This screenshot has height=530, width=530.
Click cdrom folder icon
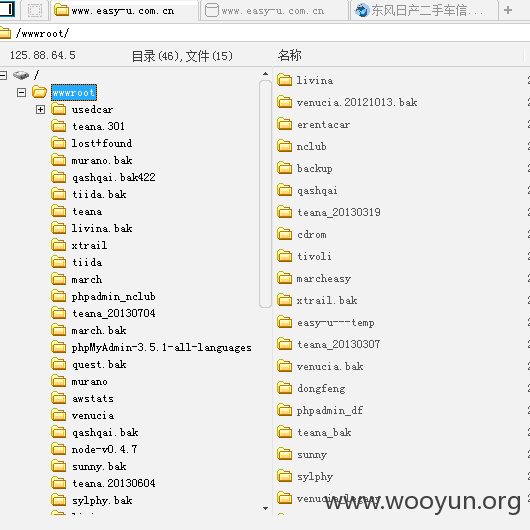(285, 234)
